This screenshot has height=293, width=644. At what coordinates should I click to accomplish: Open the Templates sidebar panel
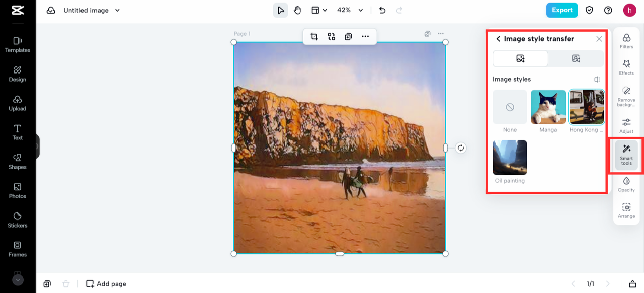point(18,44)
